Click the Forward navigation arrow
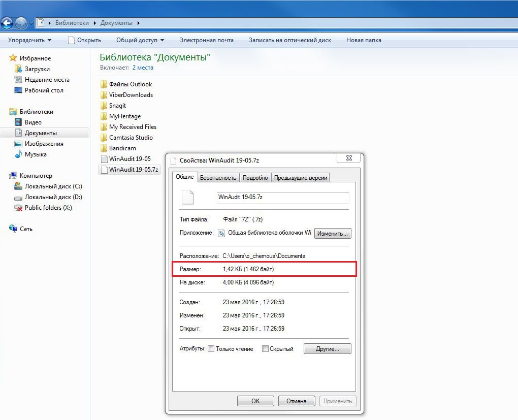The height and width of the screenshot is (420, 518). [x=21, y=23]
